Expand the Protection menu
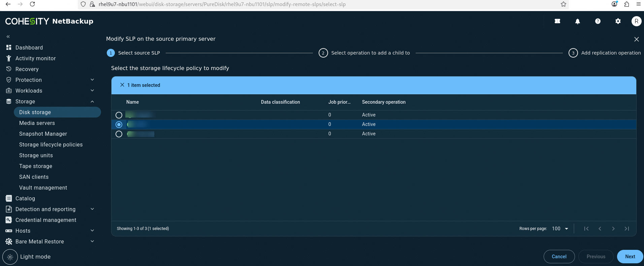This screenshot has width=644, height=266. coord(92,80)
